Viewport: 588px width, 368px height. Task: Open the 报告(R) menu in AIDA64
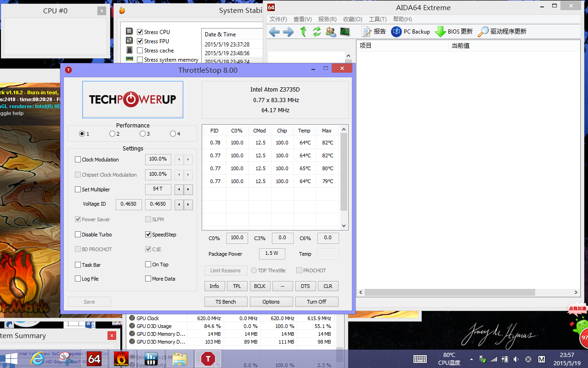327,19
